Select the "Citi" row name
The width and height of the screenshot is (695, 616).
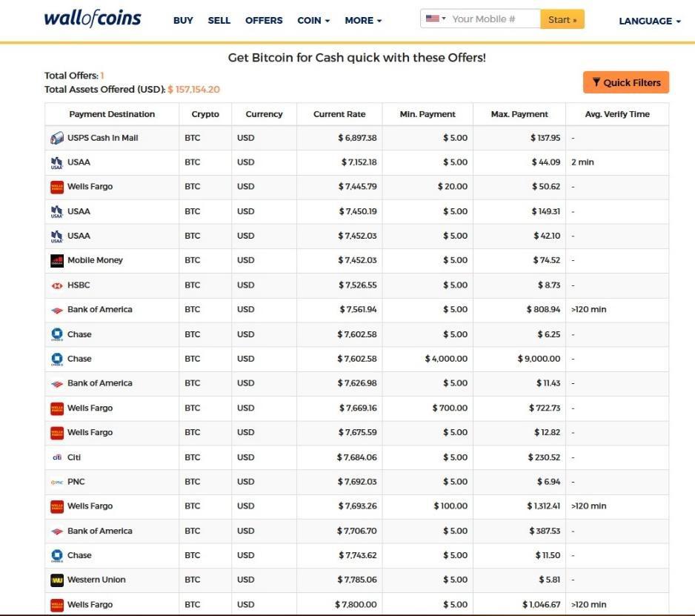[x=74, y=457]
